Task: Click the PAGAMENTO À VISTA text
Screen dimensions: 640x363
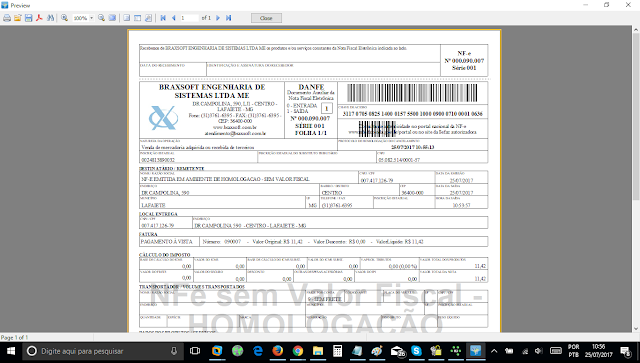Action: tap(167, 242)
